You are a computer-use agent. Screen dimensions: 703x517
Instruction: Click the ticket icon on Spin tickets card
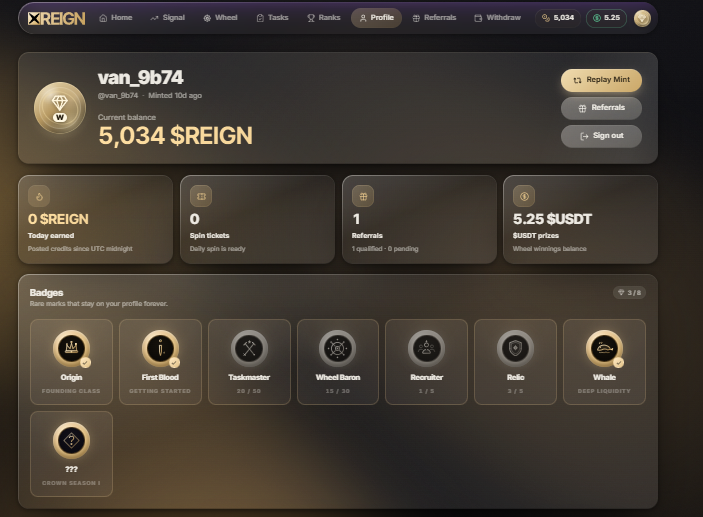201,196
